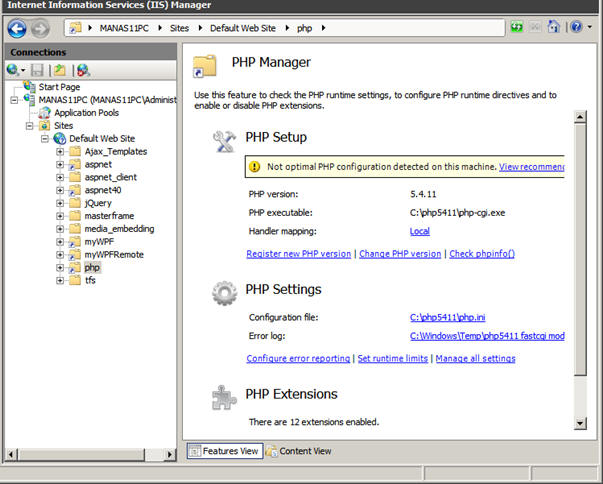The height and width of the screenshot is (484, 603).
Task: Expand the aspnet40 application node
Action: tap(60, 190)
